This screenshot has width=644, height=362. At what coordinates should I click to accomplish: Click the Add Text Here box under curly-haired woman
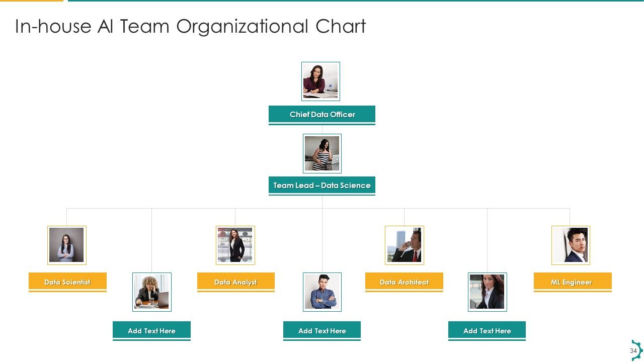tap(151, 331)
